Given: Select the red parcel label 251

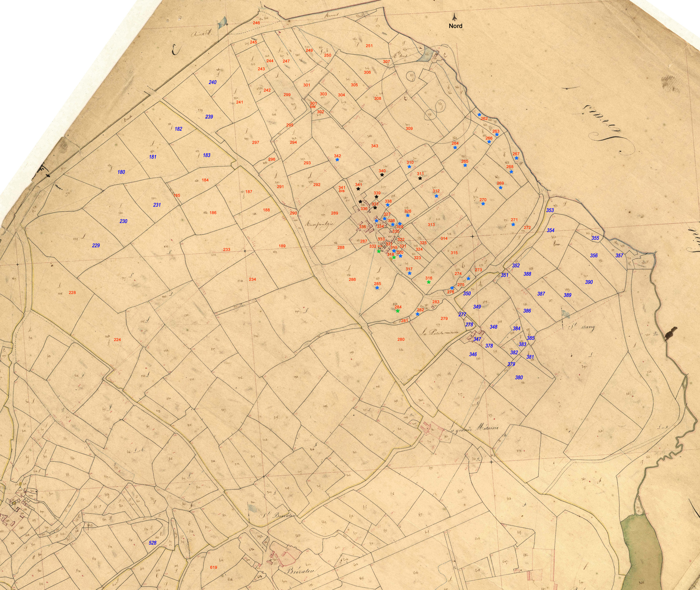Looking at the screenshot, I should 369,46.
